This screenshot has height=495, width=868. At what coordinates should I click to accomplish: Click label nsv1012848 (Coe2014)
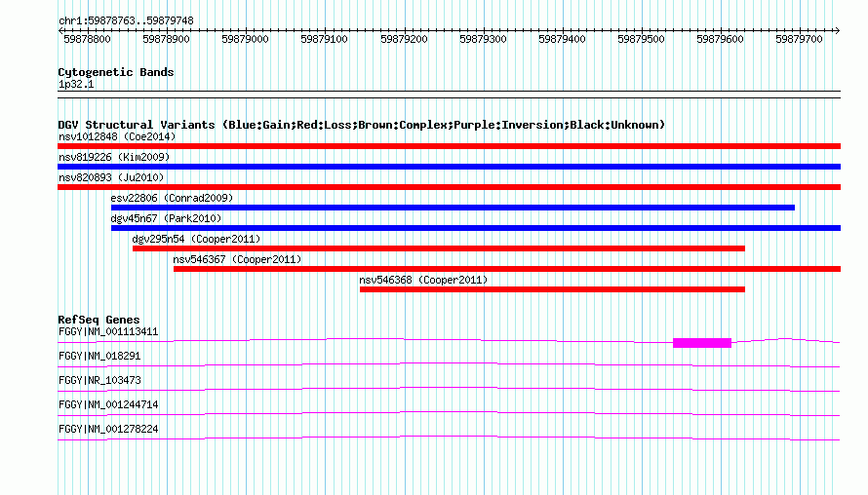117,136
